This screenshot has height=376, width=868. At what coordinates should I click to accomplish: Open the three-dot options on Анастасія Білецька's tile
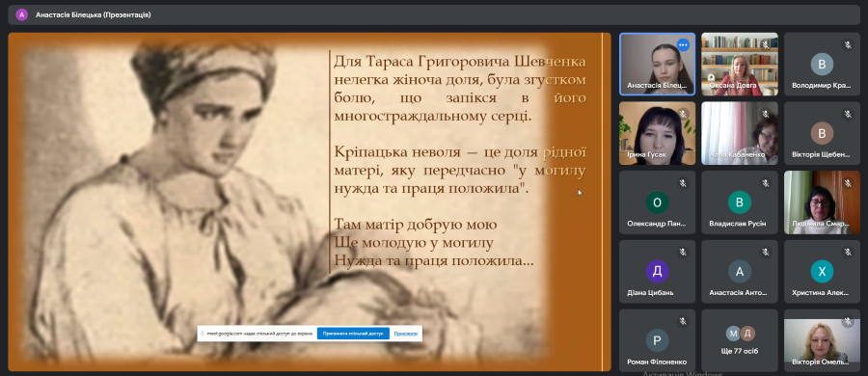pos(683,45)
